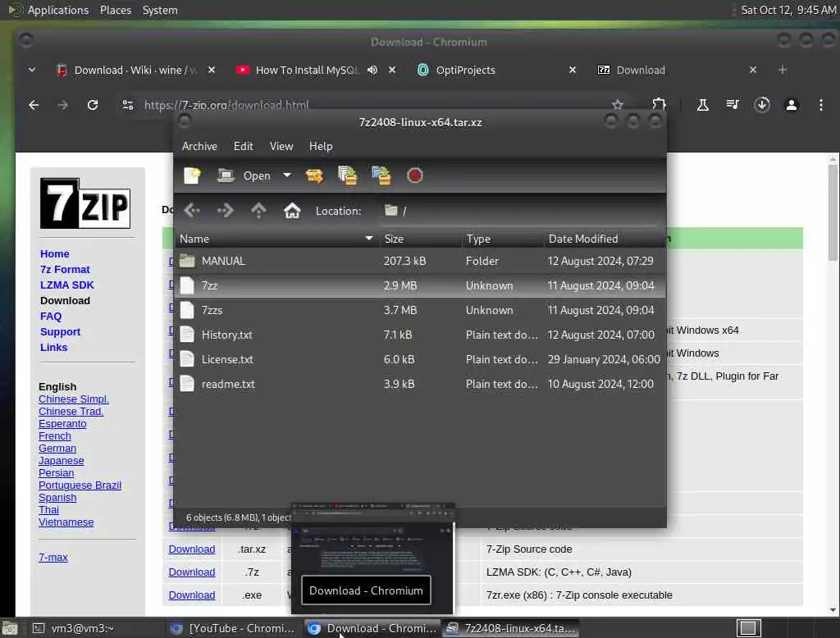Screen dimensions: 840x638
Task: Open the Help menu
Action: pyautogui.click(x=321, y=146)
